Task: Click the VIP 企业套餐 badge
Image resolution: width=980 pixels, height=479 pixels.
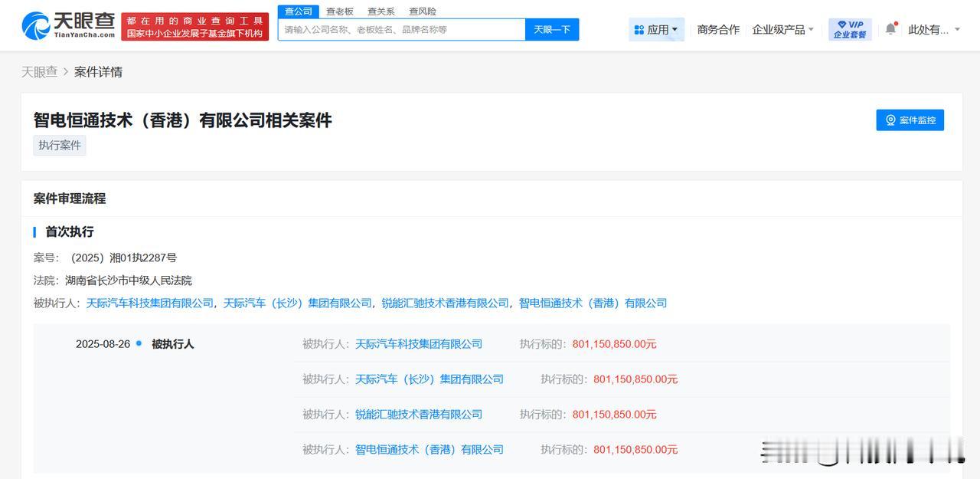Action: (x=850, y=30)
